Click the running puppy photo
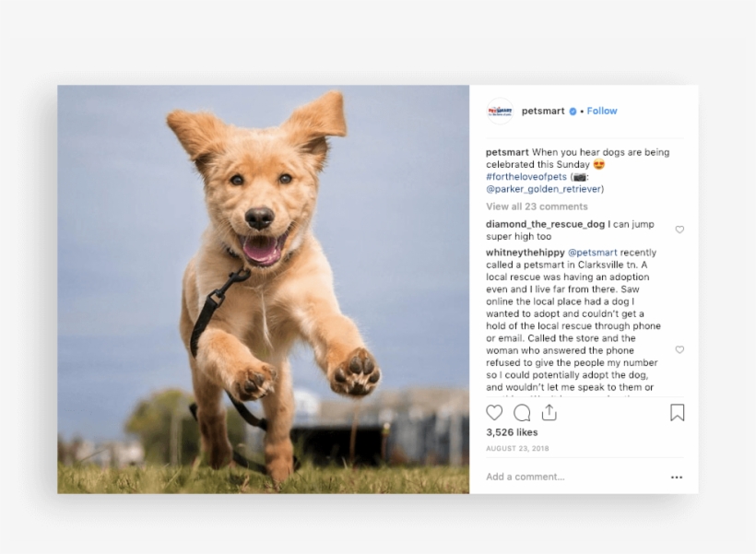The height and width of the screenshot is (554, 756). coord(264,289)
